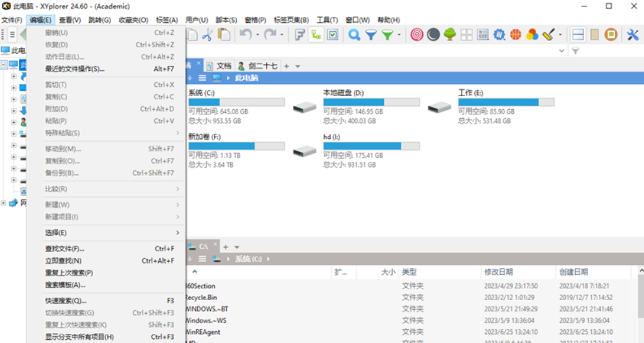Expand 选择(E) submenu arrow
The image size is (644, 343).
pyautogui.click(x=178, y=233)
